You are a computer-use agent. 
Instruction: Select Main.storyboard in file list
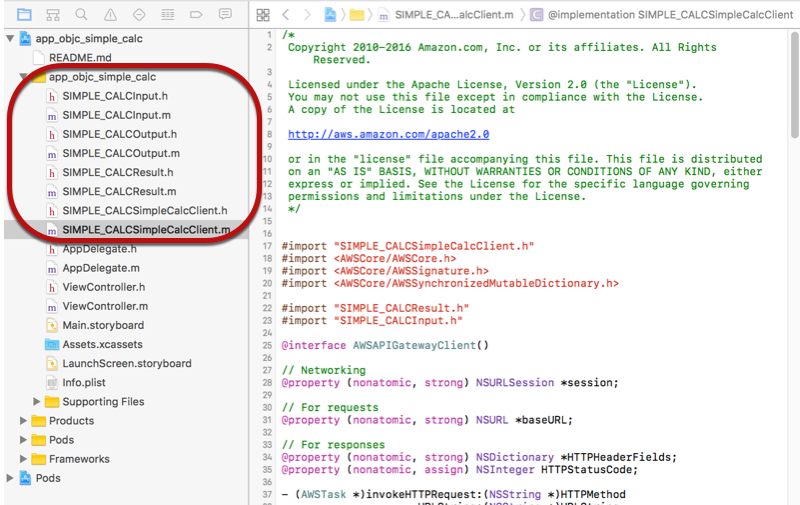pos(102,325)
